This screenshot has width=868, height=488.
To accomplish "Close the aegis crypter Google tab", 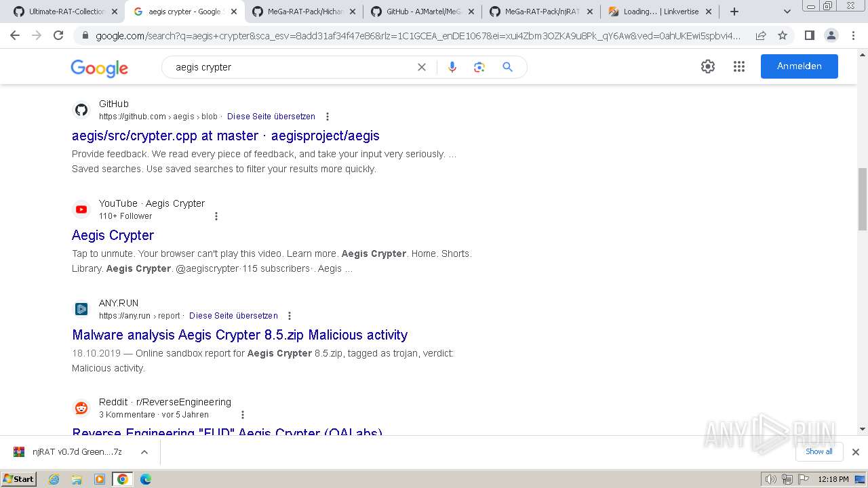I will [234, 12].
